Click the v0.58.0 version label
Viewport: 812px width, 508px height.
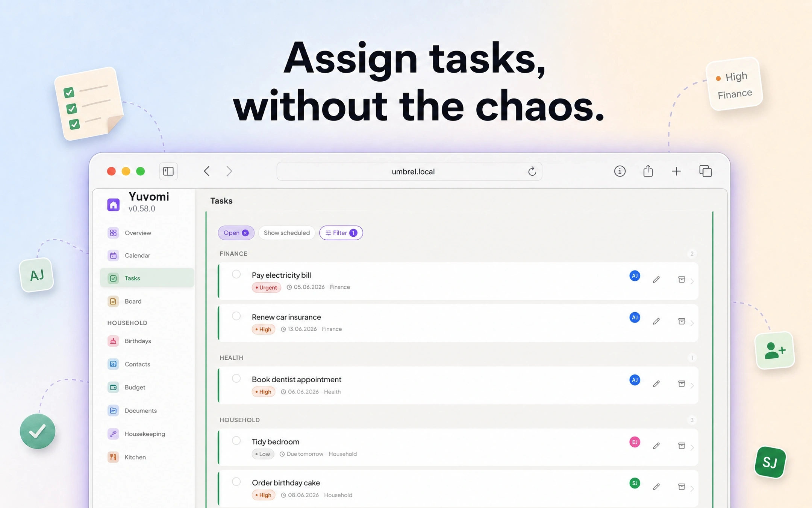pyautogui.click(x=142, y=208)
